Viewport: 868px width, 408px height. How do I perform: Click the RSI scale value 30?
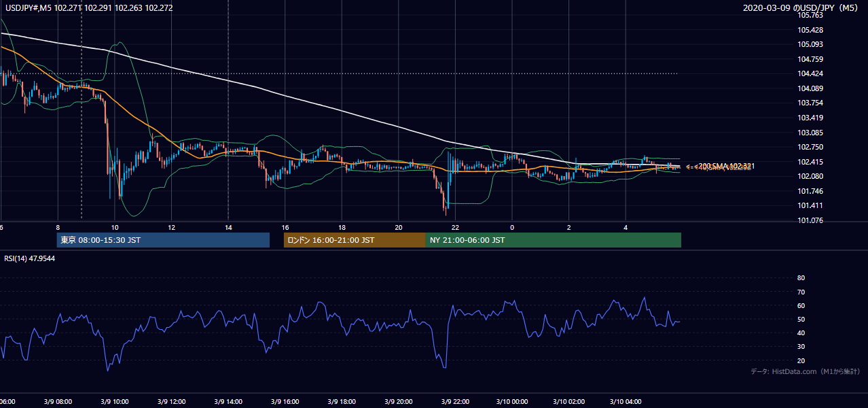[x=801, y=347]
